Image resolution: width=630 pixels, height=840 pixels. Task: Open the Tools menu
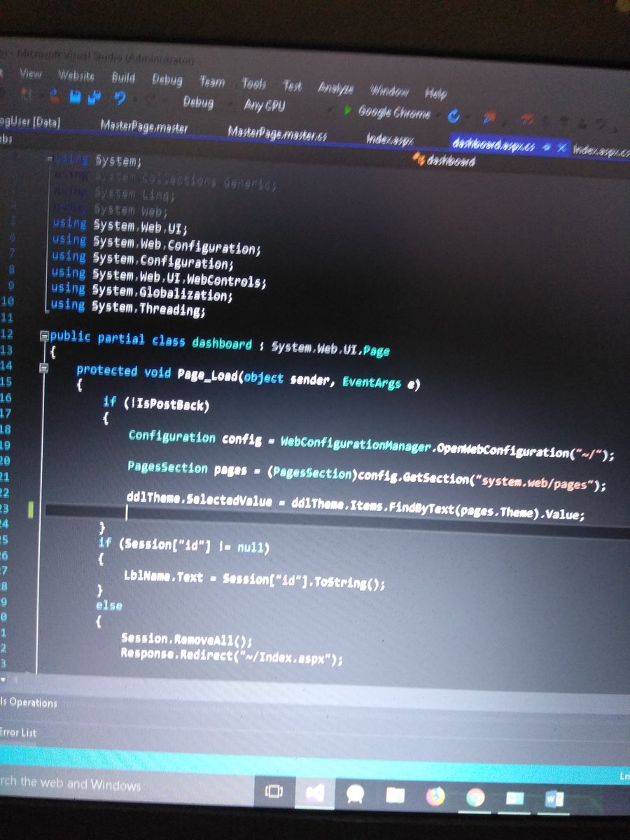253,84
